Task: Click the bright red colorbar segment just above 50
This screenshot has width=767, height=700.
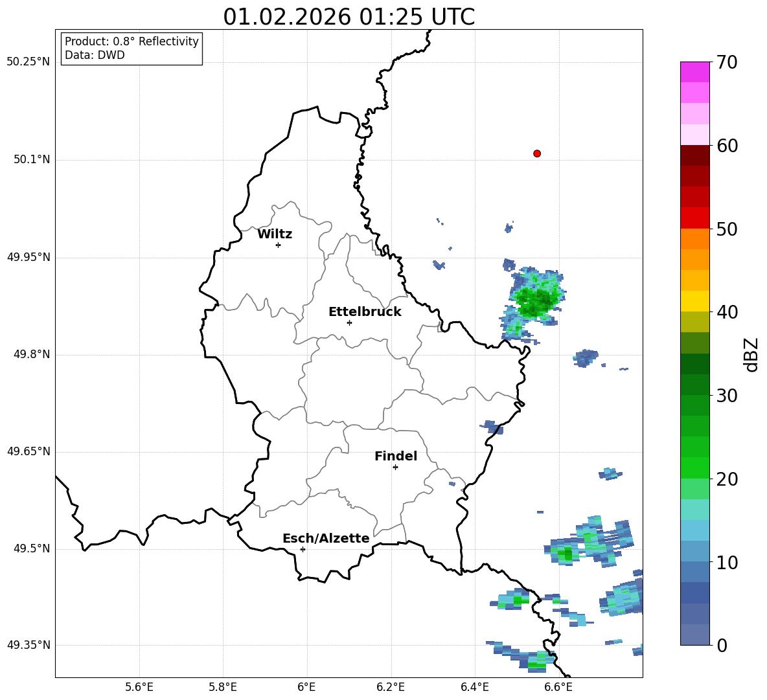Action: click(x=694, y=218)
